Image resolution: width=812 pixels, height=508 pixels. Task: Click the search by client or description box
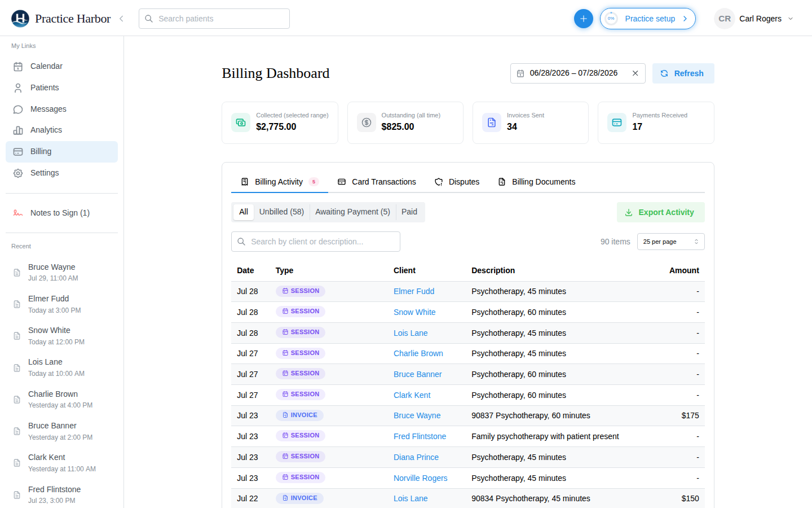[x=316, y=242]
